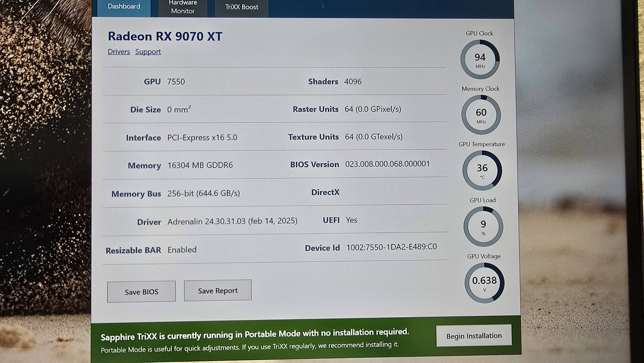Click the Save BIOS button

[141, 292]
